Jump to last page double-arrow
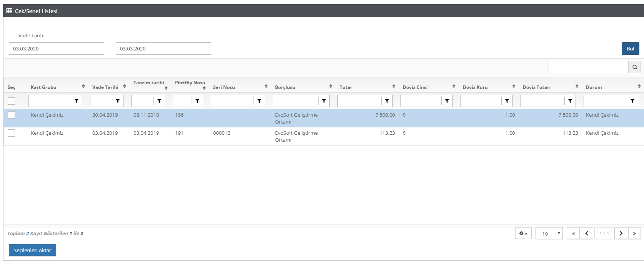644x261 pixels. pos(634,233)
